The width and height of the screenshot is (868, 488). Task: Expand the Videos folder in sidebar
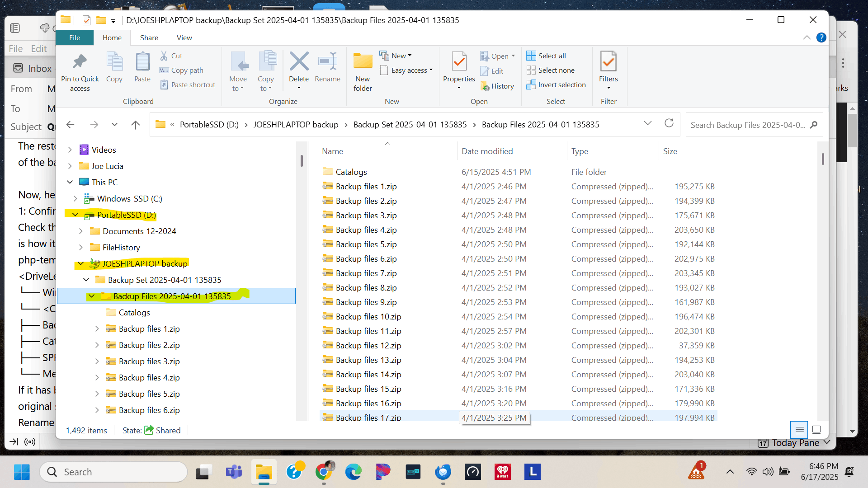tap(69, 150)
